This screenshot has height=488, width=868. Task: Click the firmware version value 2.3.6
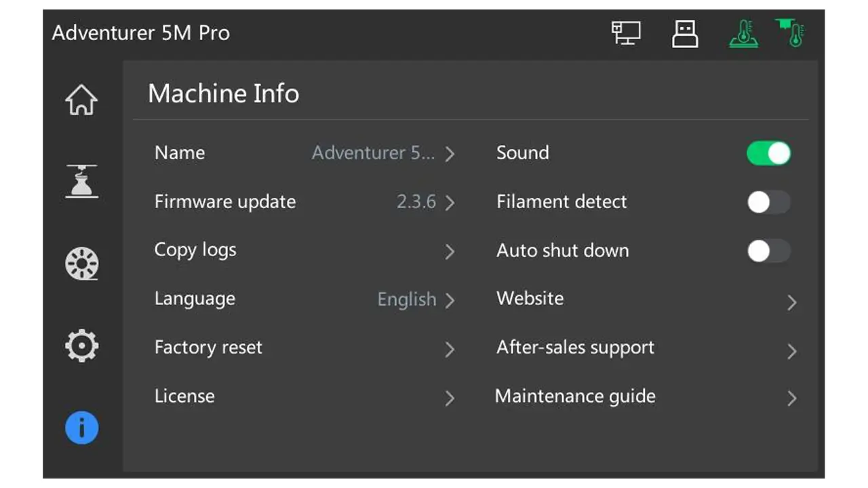click(416, 202)
